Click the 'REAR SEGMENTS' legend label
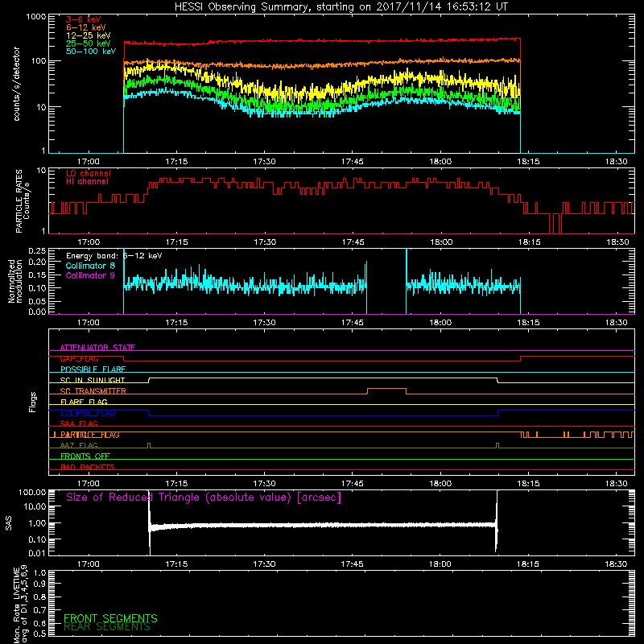 pyautogui.click(x=107, y=627)
